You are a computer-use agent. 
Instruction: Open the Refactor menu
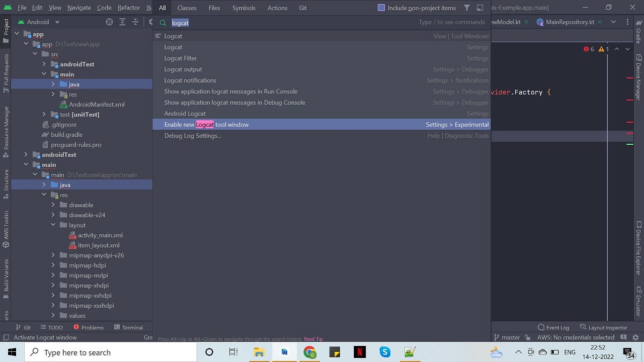tap(128, 8)
